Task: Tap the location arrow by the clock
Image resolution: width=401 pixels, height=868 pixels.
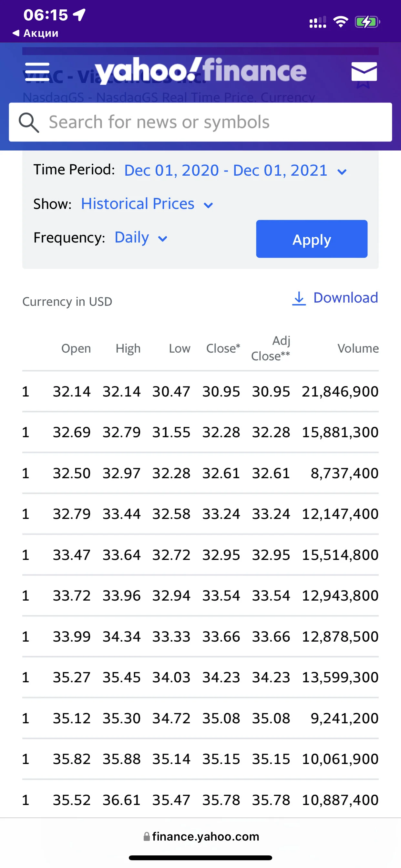Action: 79,15
